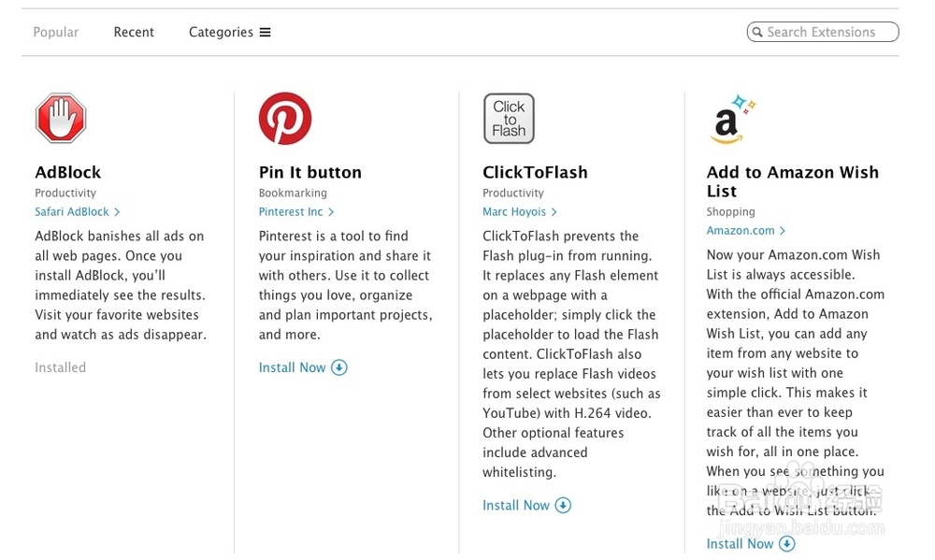Install Add to Amazon Wish List
The height and width of the screenshot is (560, 935).
tap(741, 543)
